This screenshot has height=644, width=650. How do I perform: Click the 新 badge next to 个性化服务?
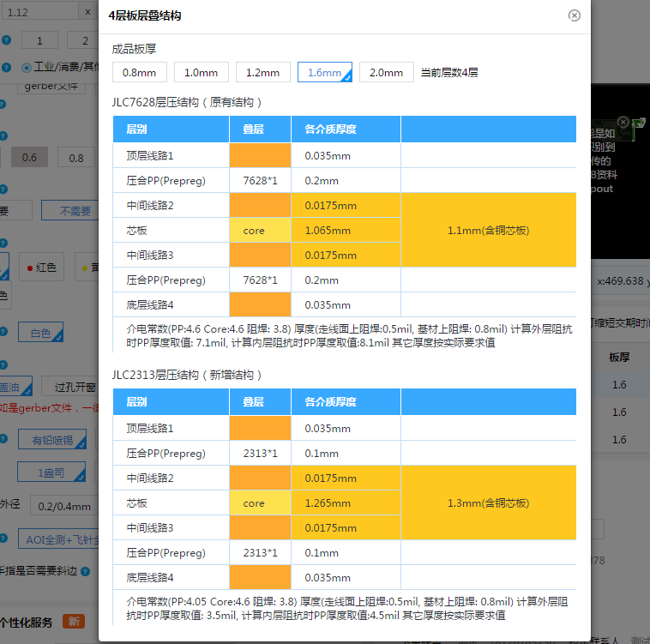point(74,622)
